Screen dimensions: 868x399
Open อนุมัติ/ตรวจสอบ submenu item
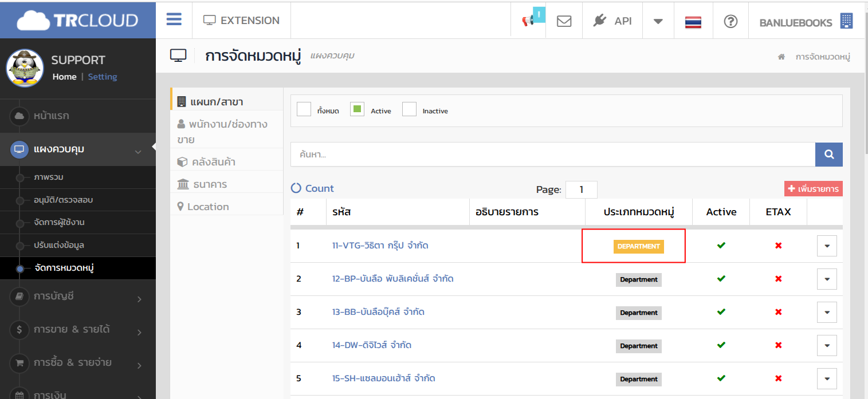(x=77, y=200)
